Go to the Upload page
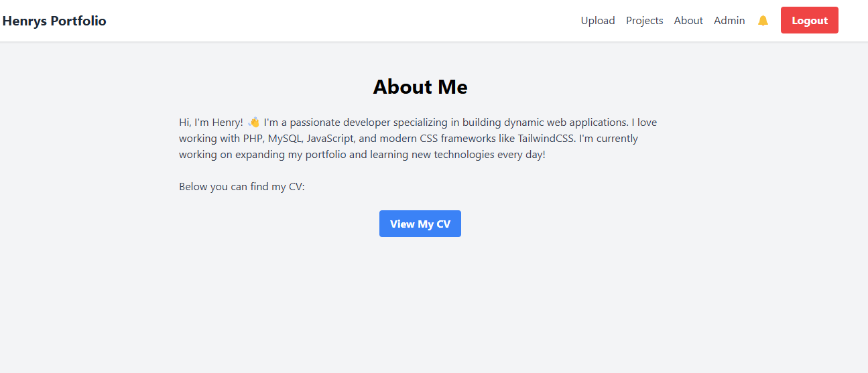 click(x=597, y=21)
